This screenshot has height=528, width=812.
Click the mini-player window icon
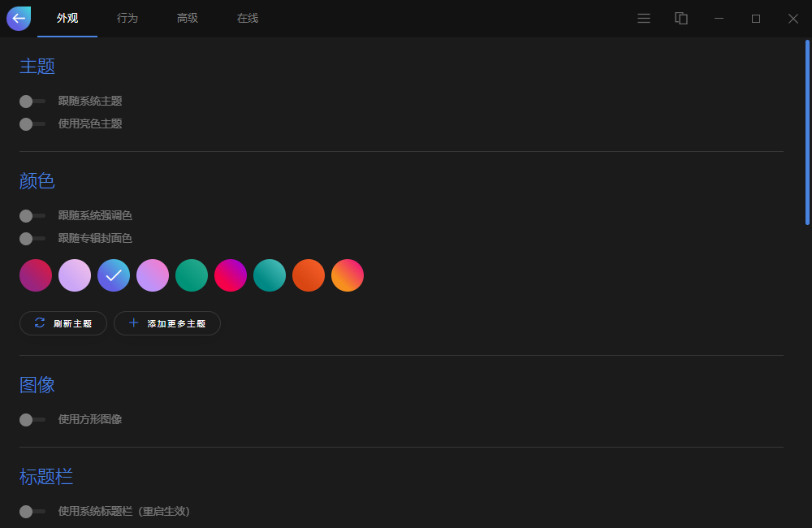click(x=681, y=18)
